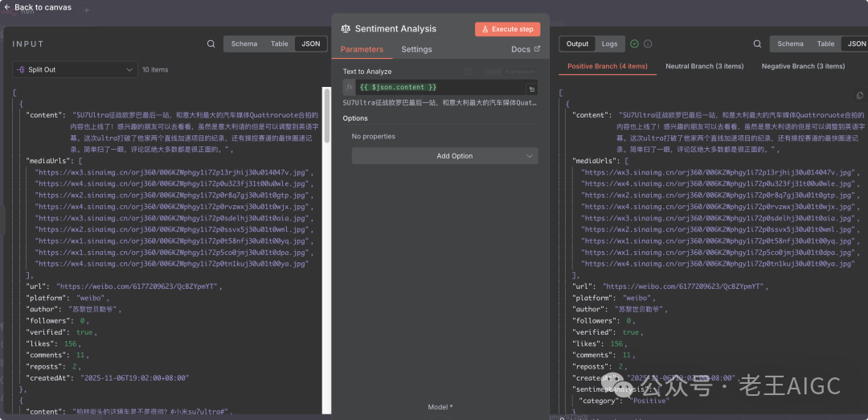Click "platform": "weibo" in INPUT
Screen dimensions: 868x420
point(67,298)
